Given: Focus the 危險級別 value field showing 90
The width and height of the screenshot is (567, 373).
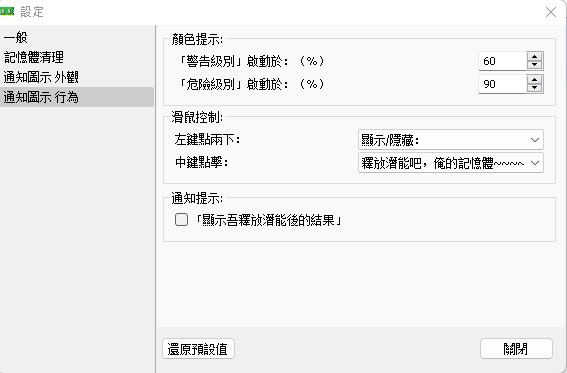Looking at the screenshot, I should point(502,84).
